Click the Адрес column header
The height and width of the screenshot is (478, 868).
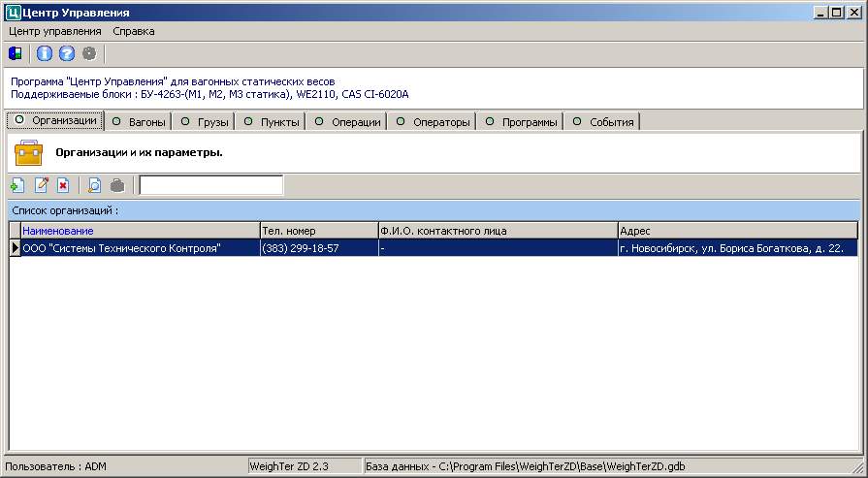[737, 231]
